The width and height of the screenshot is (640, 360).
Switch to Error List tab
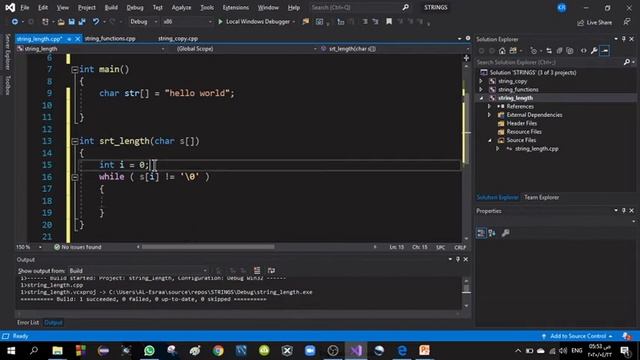pyautogui.click(x=28, y=322)
